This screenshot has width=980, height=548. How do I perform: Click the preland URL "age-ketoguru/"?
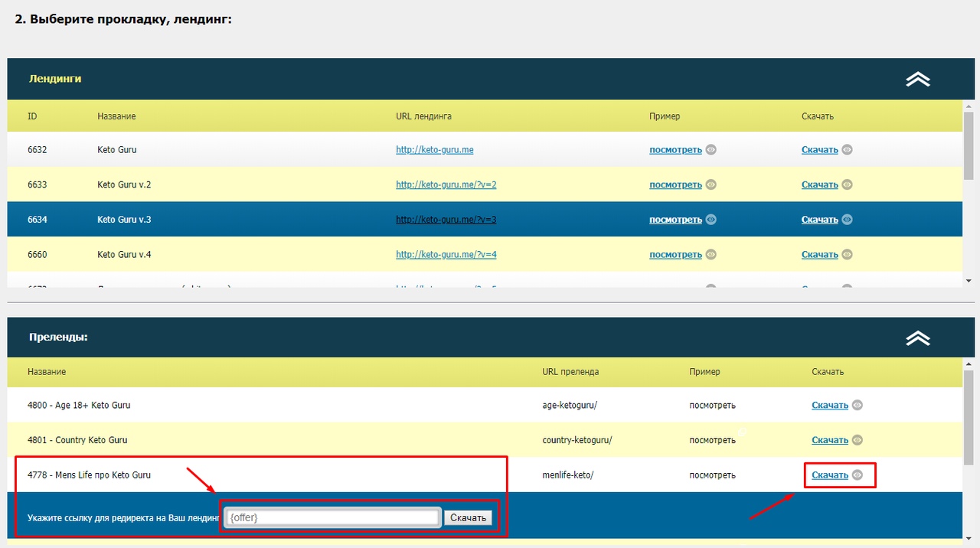coord(570,405)
